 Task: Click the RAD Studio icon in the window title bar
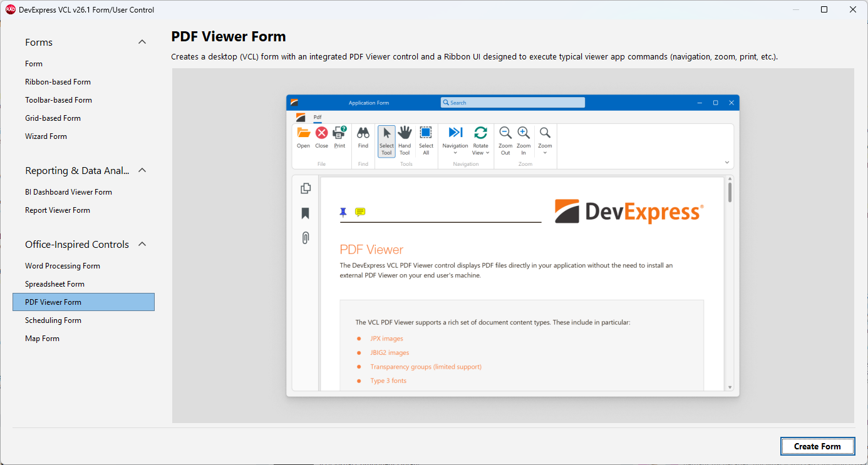coord(11,9)
